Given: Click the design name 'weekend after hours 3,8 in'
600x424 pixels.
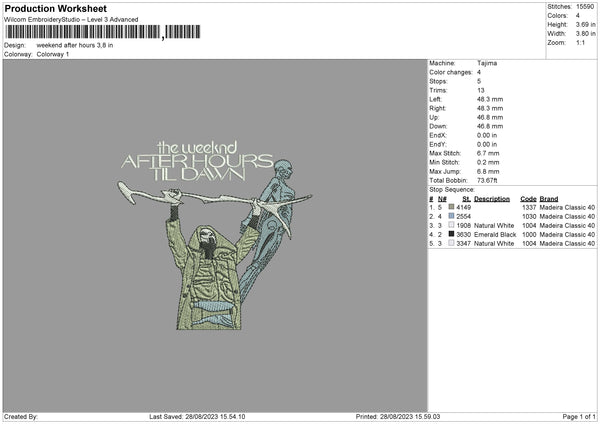Looking at the screenshot, I should (75, 45).
